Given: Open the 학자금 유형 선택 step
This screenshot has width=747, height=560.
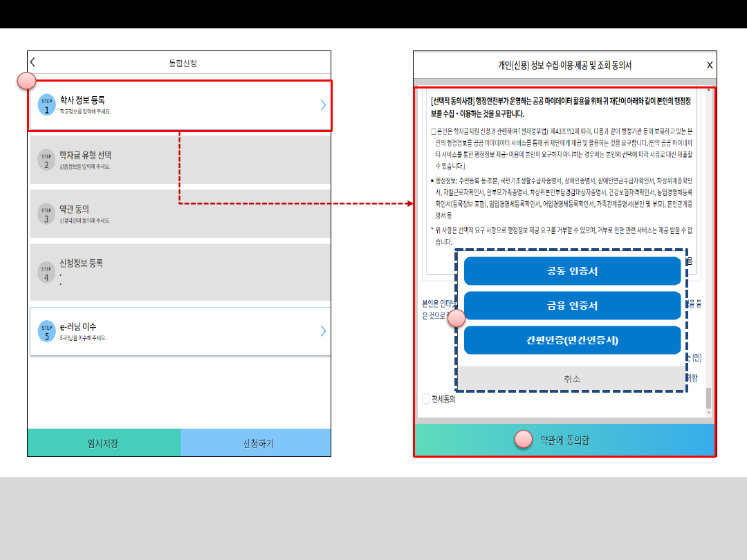Looking at the screenshot, I should pos(180,160).
